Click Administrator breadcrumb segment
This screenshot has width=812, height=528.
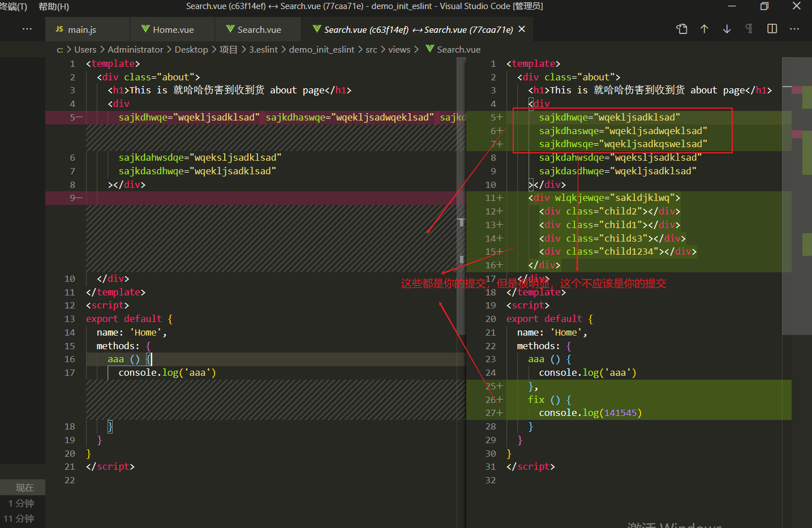pos(135,49)
